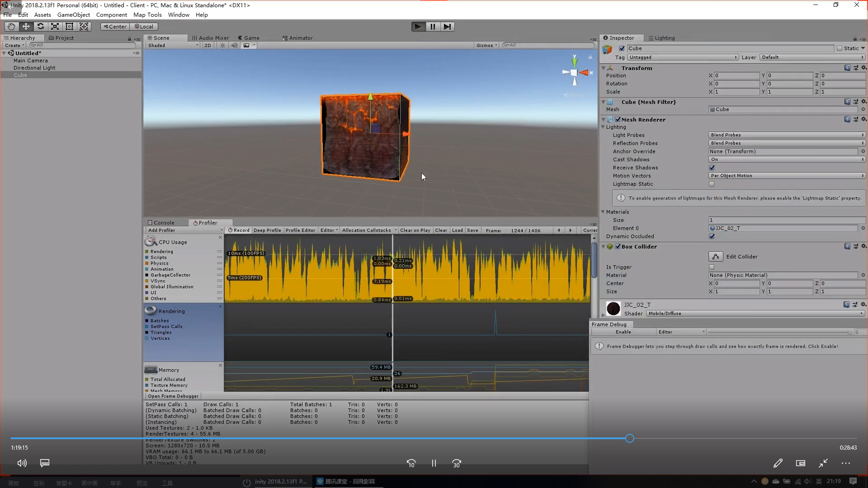Click Deep Profile button
The width and height of the screenshot is (868, 488).
pyautogui.click(x=267, y=230)
